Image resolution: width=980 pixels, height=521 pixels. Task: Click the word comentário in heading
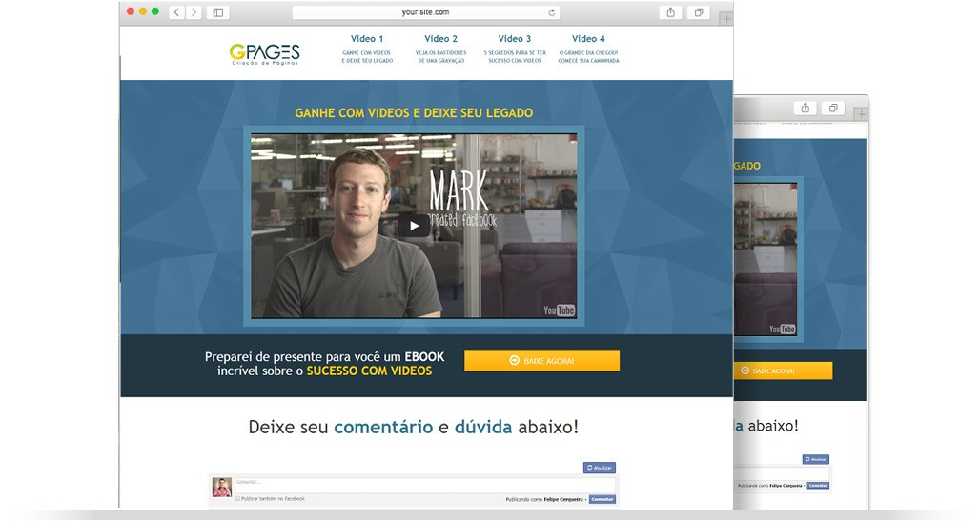(x=383, y=428)
